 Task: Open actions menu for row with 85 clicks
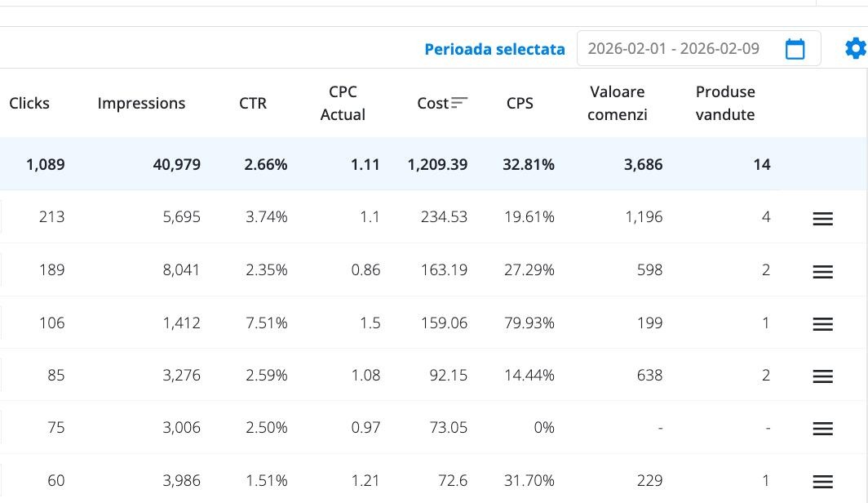point(822,376)
